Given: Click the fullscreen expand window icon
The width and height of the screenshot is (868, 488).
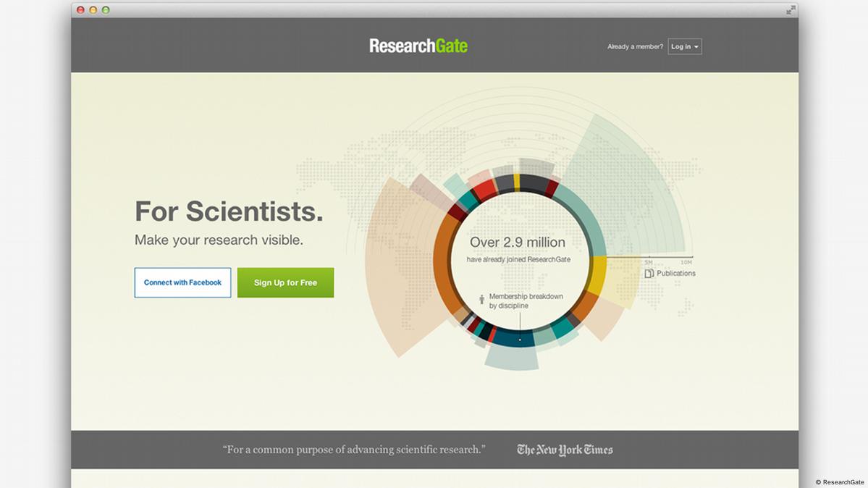Looking at the screenshot, I should (791, 10).
